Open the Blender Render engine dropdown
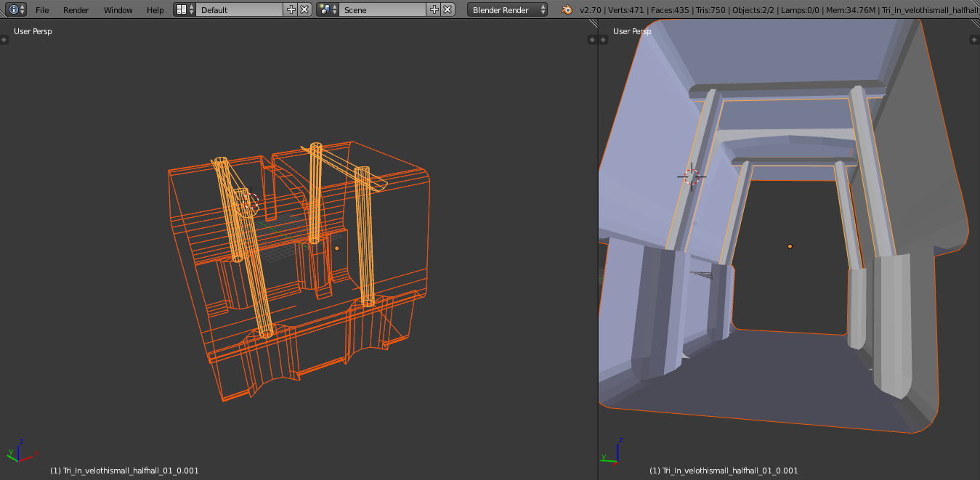The height and width of the screenshot is (480, 980). coord(508,9)
